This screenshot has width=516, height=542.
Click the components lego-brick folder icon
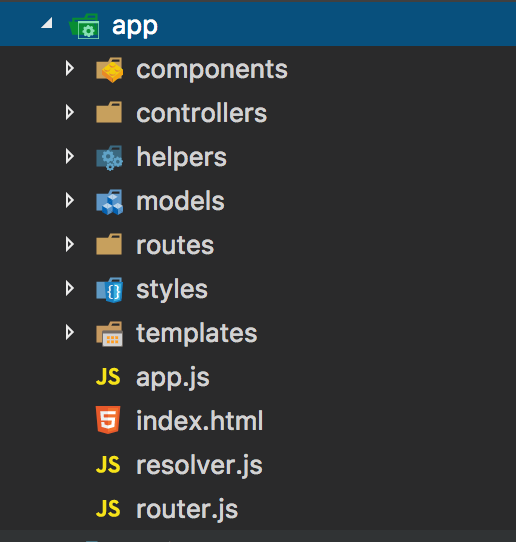(x=110, y=70)
